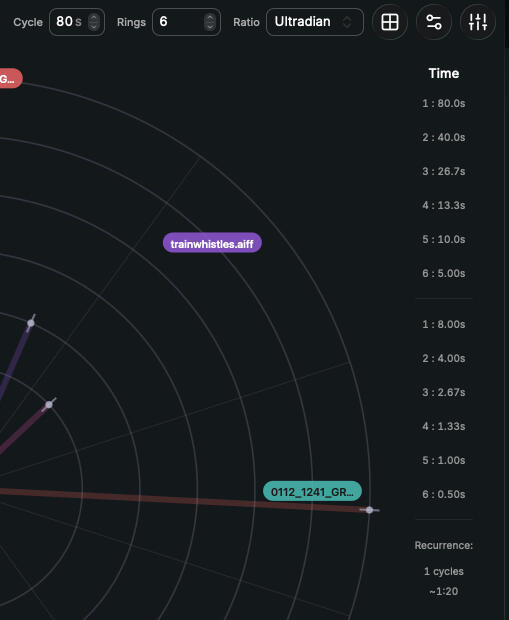Screen dimensions: 509x620
Task: Click the '2 : 40.0s' time entry
Action: click(444, 137)
